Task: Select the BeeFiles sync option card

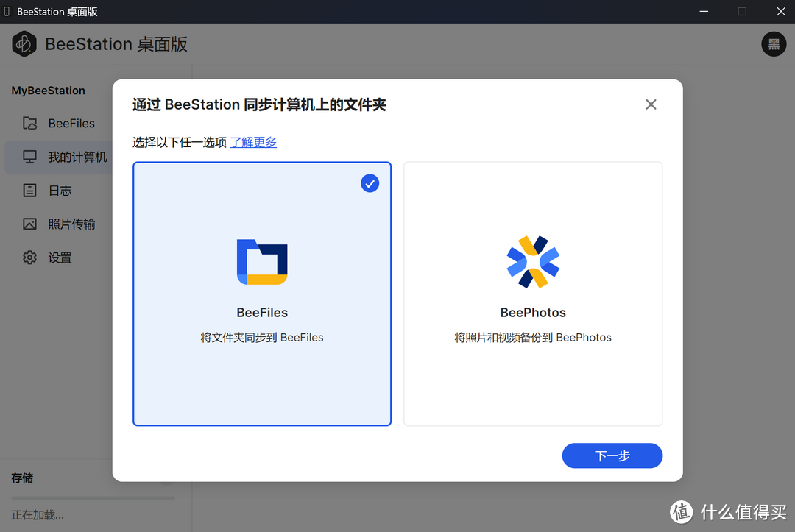Action: (x=261, y=294)
